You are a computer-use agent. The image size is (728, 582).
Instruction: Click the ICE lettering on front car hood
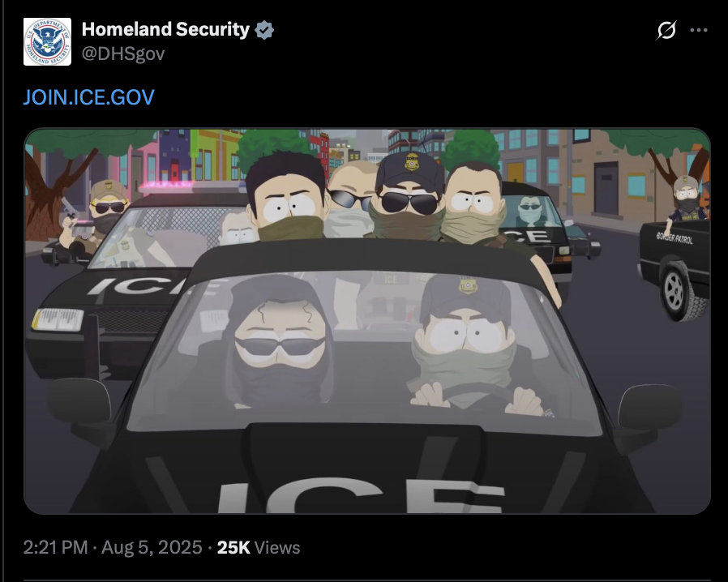360,497
